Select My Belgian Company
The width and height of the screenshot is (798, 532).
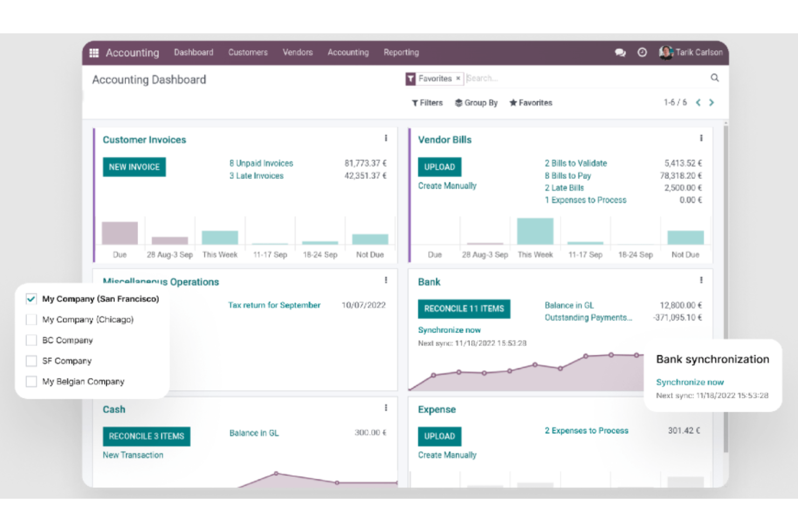point(31,381)
